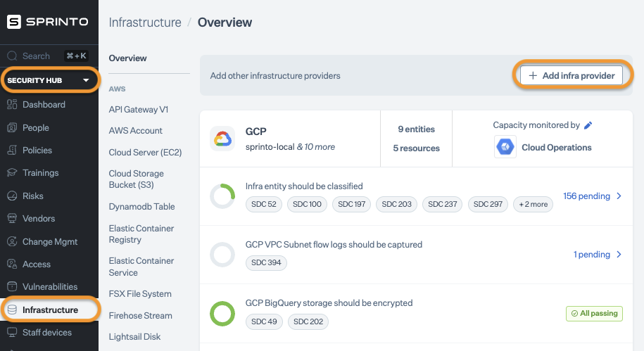Click the Policies sidebar icon

point(12,151)
